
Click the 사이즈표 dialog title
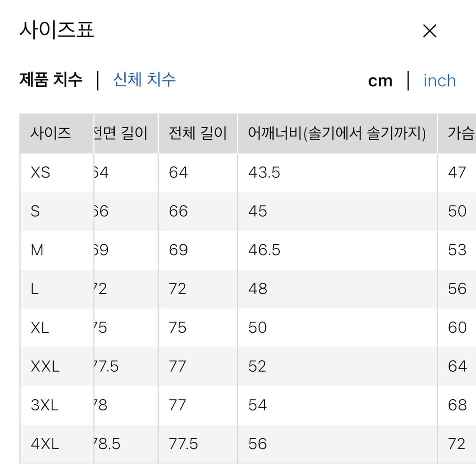coord(57,30)
